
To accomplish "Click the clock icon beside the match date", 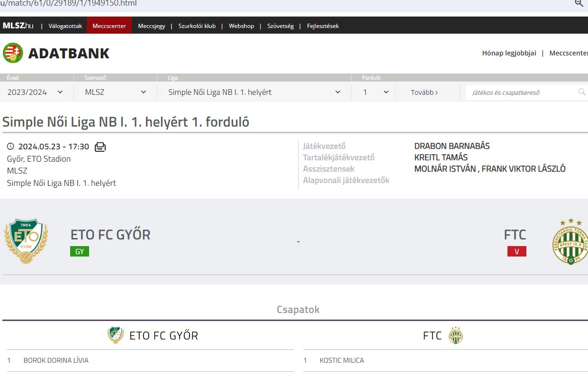I will (11, 147).
